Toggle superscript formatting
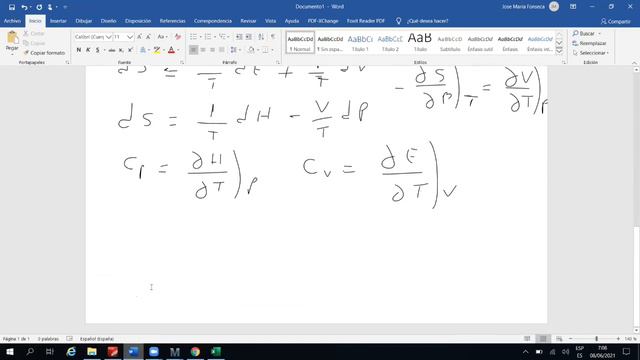This screenshot has height=360, width=640. (x=131, y=50)
